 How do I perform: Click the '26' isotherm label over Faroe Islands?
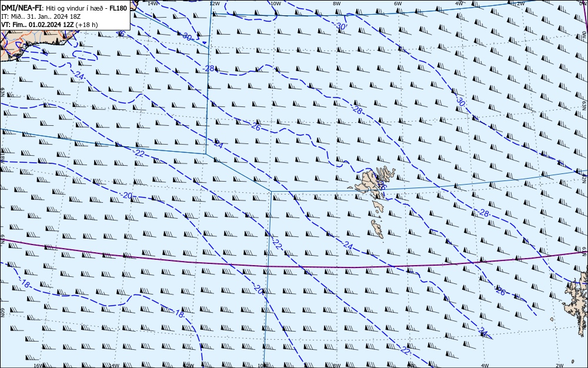coord(382,185)
